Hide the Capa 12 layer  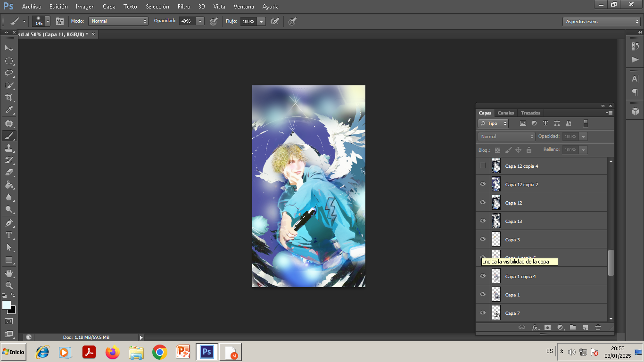(482, 202)
